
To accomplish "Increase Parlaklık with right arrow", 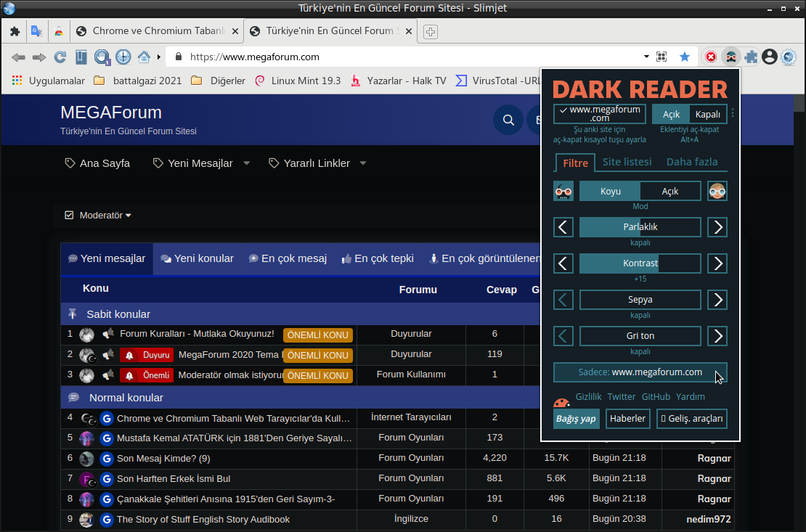I will pyautogui.click(x=717, y=227).
